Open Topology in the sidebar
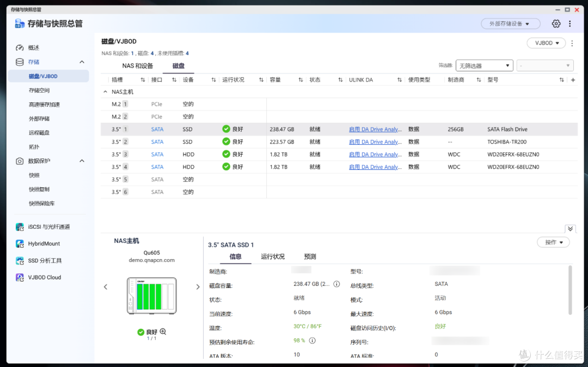This screenshot has height=367, width=588. (34, 147)
